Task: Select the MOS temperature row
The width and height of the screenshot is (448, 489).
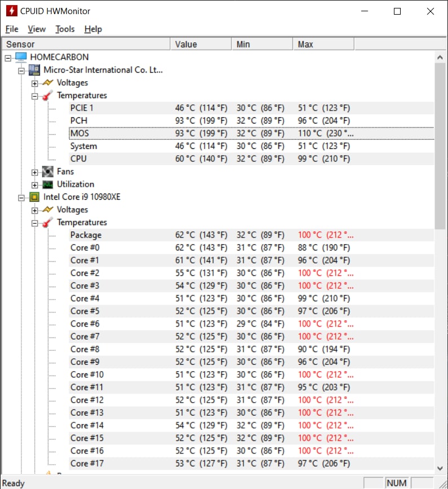Action: point(251,134)
